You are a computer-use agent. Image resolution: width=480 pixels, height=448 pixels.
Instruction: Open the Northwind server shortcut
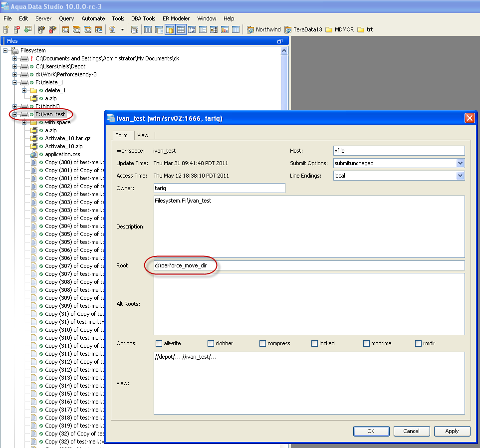[263, 29]
